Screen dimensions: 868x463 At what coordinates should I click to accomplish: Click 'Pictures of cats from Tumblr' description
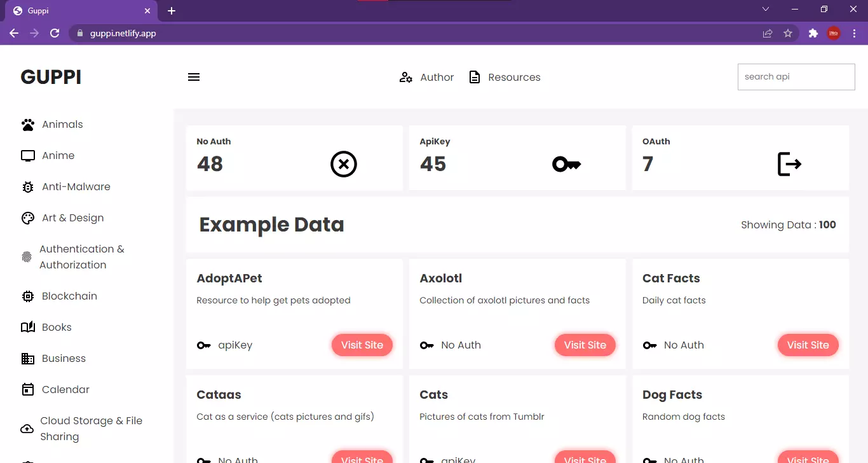tap(482, 417)
